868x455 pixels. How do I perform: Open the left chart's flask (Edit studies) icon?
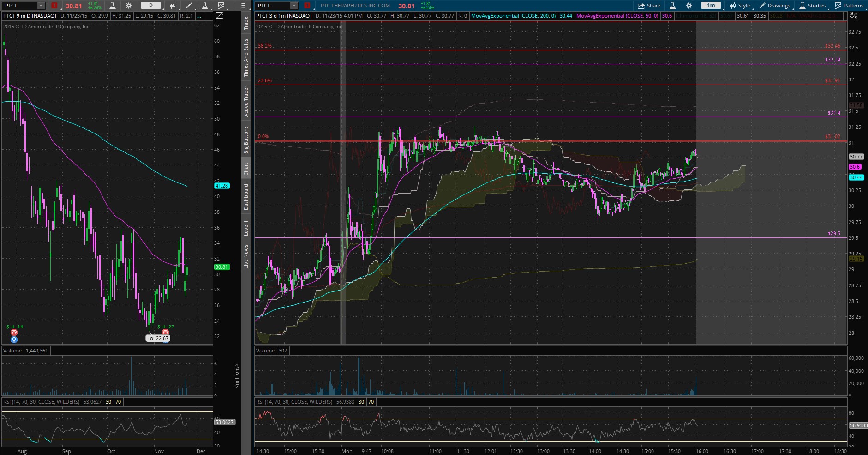112,6
